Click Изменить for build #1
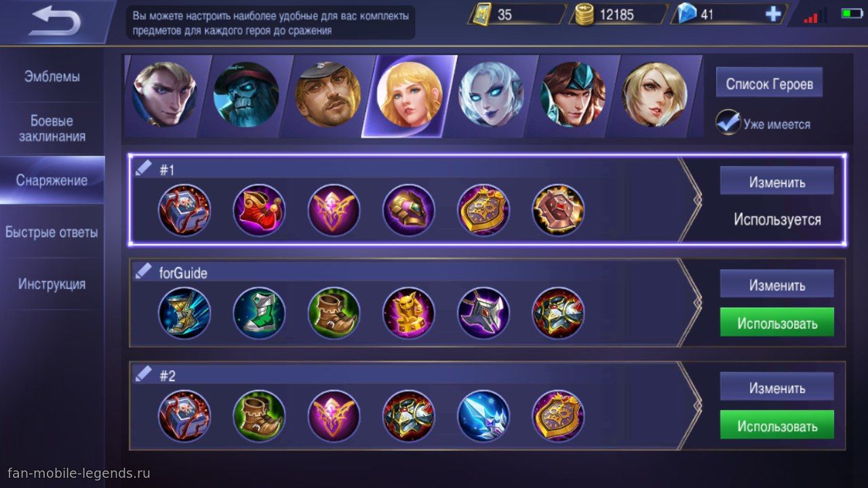This screenshot has width=868, height=488. [777, 182]
